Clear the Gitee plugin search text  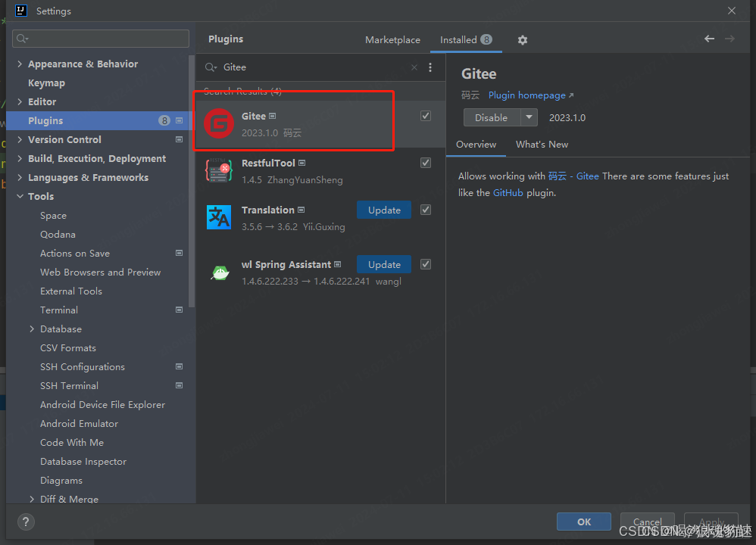pyautogui.click(x=414, y=67)
